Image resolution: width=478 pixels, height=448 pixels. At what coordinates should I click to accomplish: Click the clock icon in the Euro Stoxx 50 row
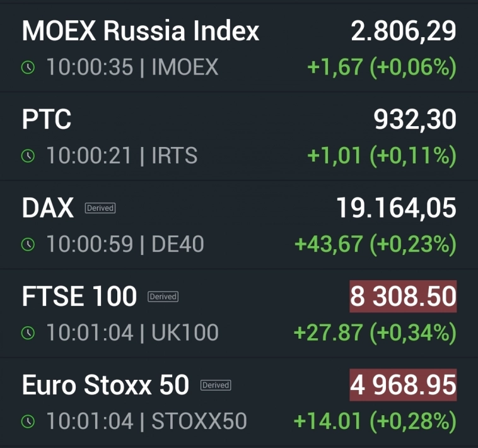(28, 421)
